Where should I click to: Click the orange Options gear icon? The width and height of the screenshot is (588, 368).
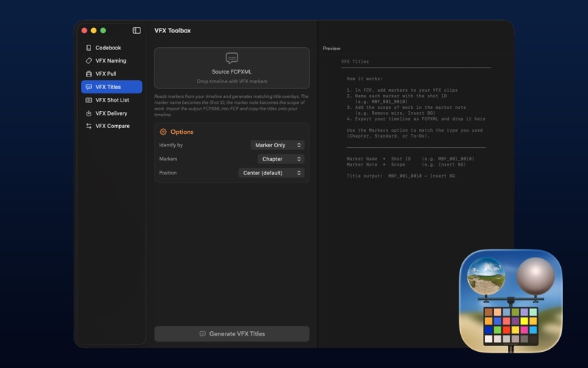click(163, 132)
